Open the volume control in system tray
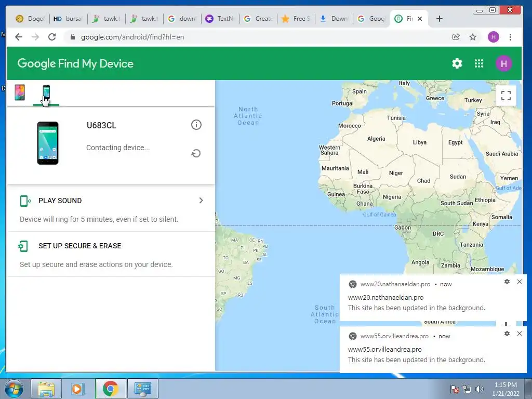 click(x=480, y=389)
